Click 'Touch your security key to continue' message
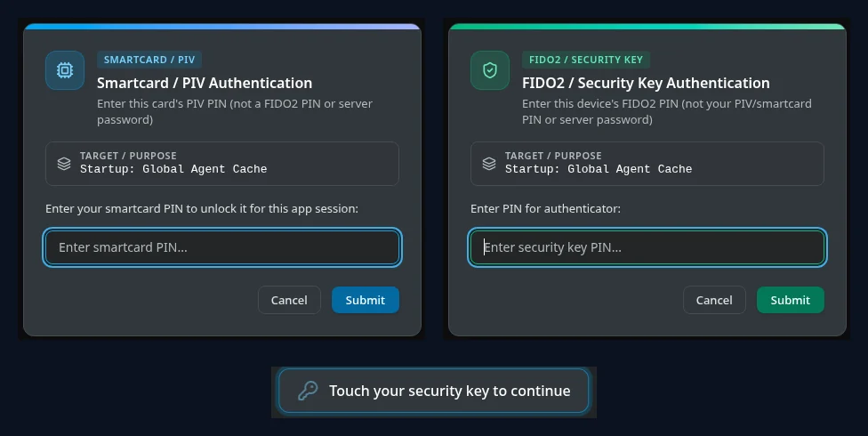Viewport: 868px width, 436px height. click(449, 391)
